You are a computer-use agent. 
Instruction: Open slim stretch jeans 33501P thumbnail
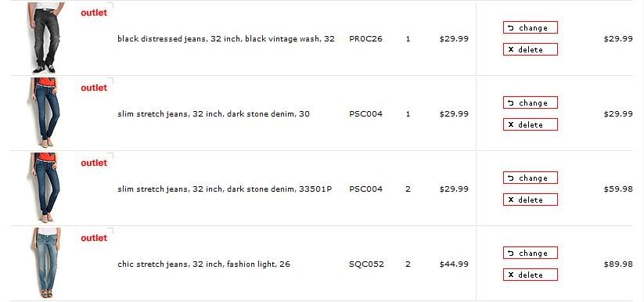coord(45,188)
